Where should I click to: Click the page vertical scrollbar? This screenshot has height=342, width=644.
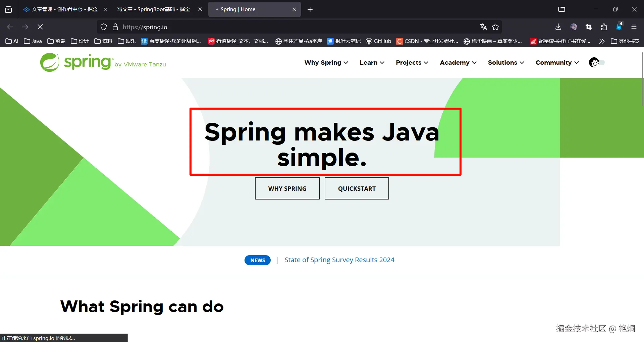642,79
